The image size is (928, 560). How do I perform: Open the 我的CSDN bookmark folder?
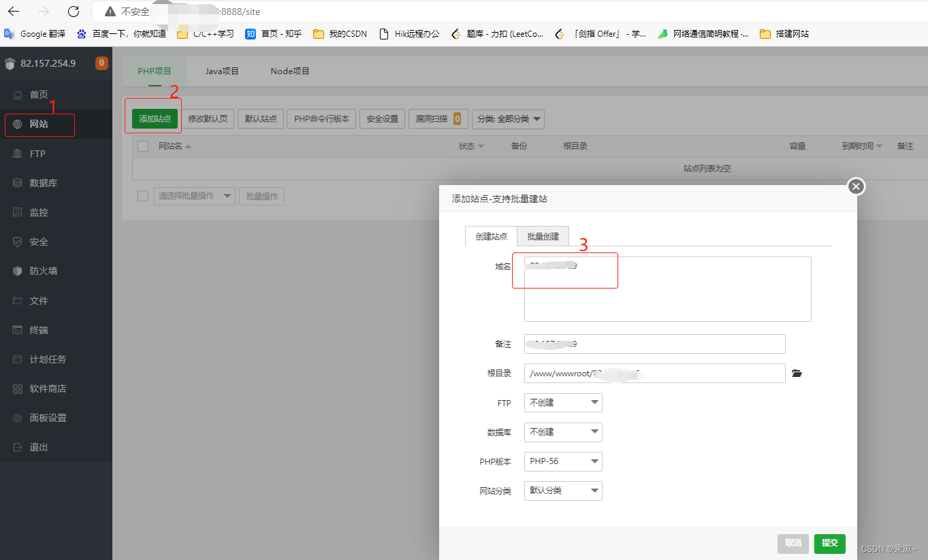pyautogui.click(x=340, y=33)
